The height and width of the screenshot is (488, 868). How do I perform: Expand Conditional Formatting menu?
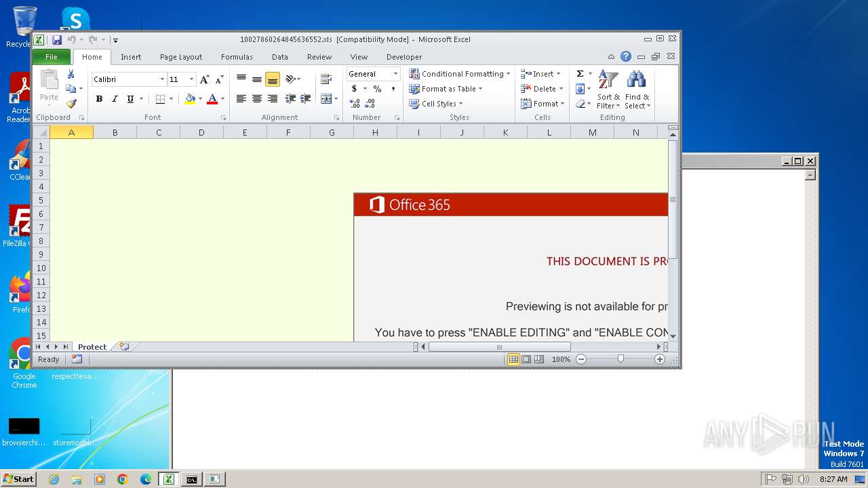pos(459,74)
